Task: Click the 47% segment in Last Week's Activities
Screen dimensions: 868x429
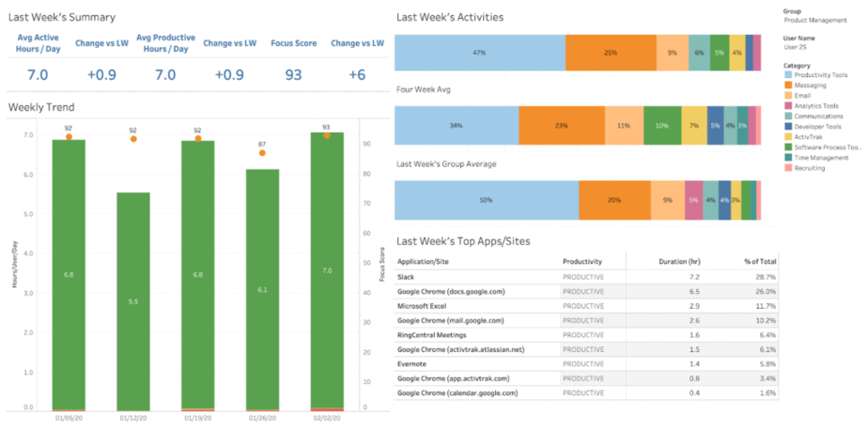Action: pyautogui.click(x=479, y=53)
